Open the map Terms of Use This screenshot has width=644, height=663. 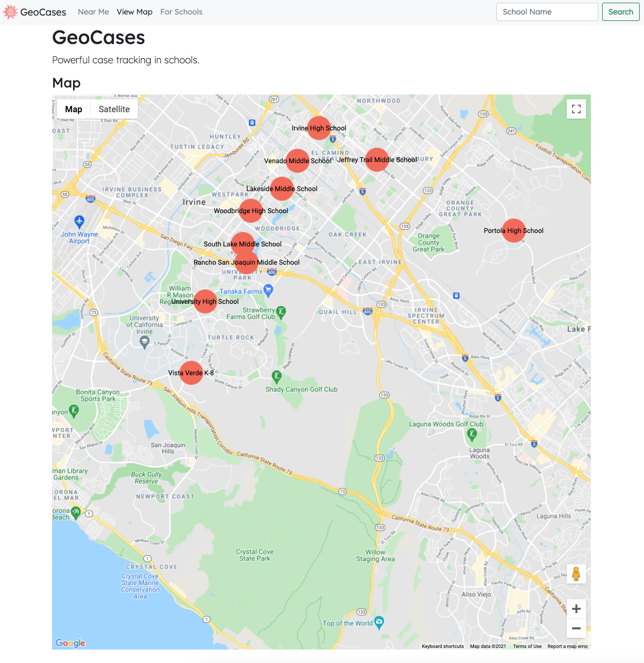527,646
